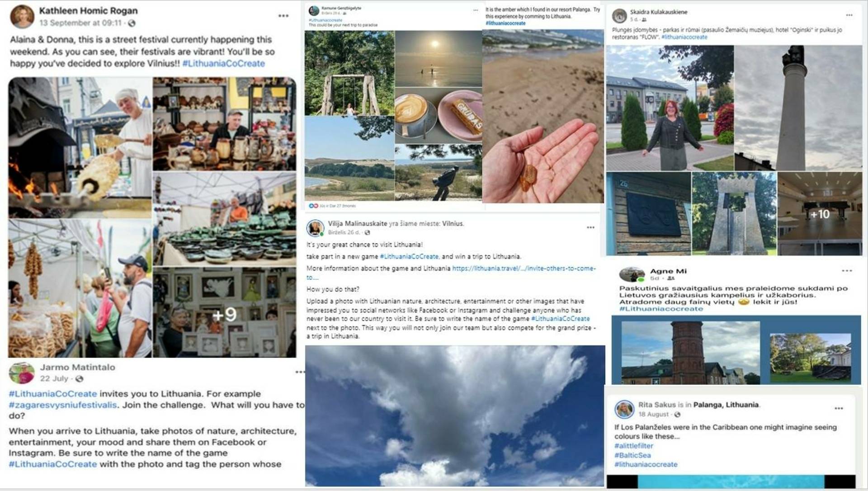This screenshot has width=868, height=491.
Task: Open the amber in hand photo
Action: pos(543,116)
